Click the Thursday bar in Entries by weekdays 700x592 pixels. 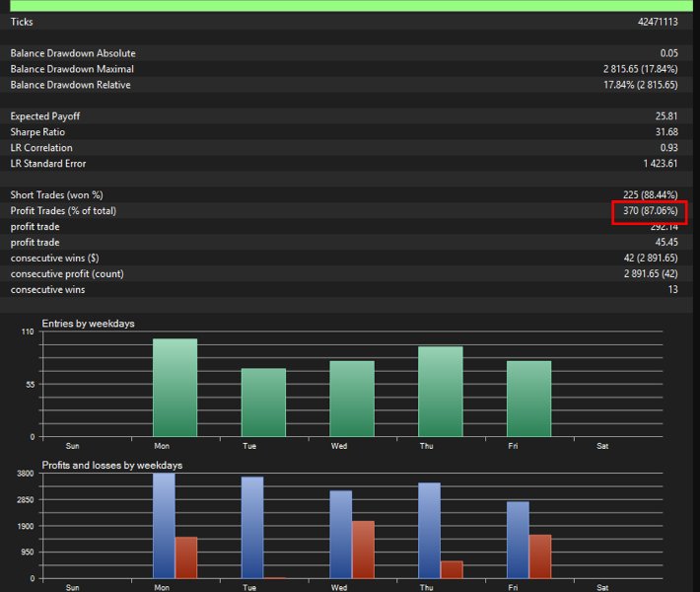pyautogui.click(x=440, y=392)
